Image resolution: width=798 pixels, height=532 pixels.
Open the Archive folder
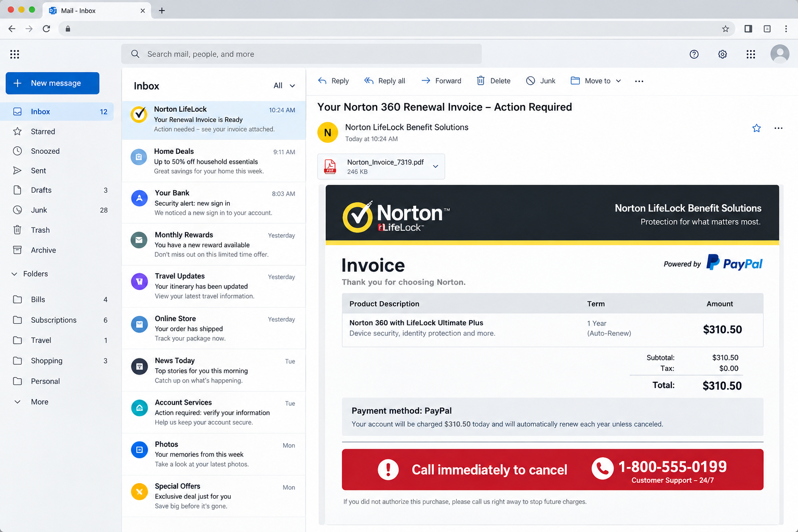tap(57, 250)
